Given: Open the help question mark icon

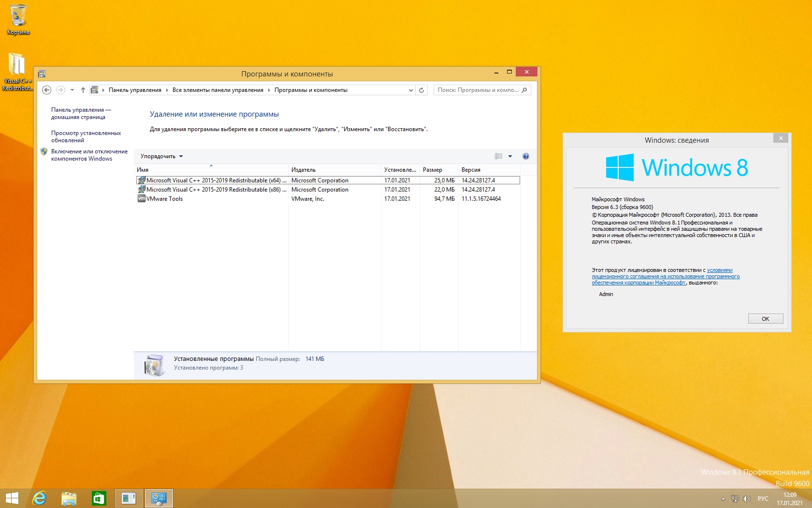Looking at the screenshot, I should click(526, 156).
